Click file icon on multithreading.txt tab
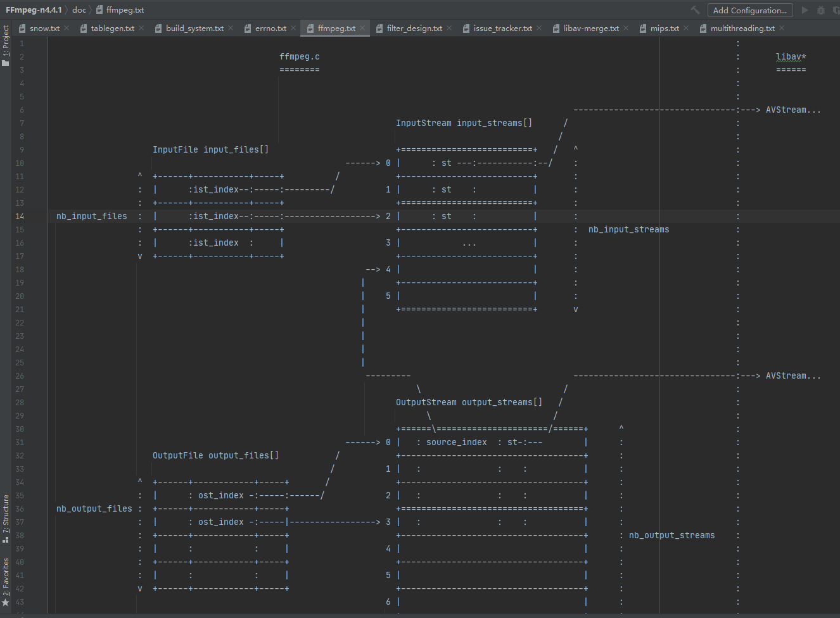This screenshot has width=840, height=618. coord(703,28)
